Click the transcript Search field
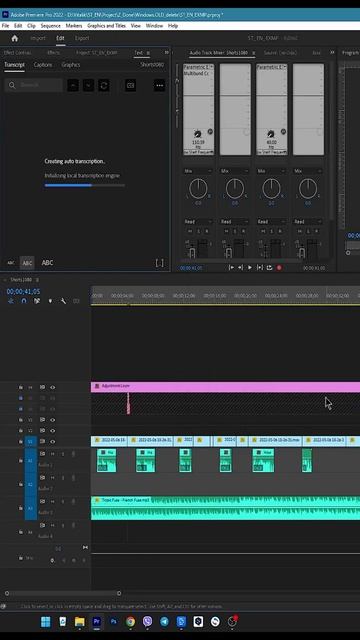This screenshot has height=640, width=360. coord(34,85)
